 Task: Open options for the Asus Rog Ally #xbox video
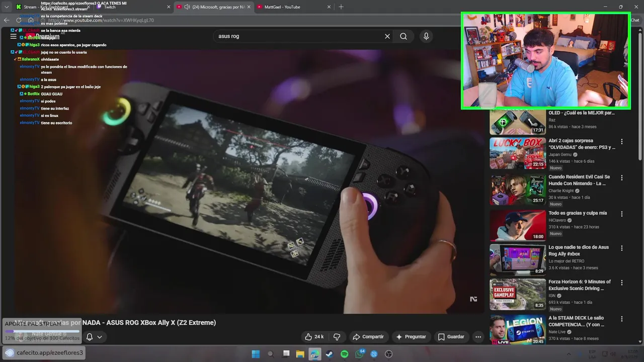point(622,248)
